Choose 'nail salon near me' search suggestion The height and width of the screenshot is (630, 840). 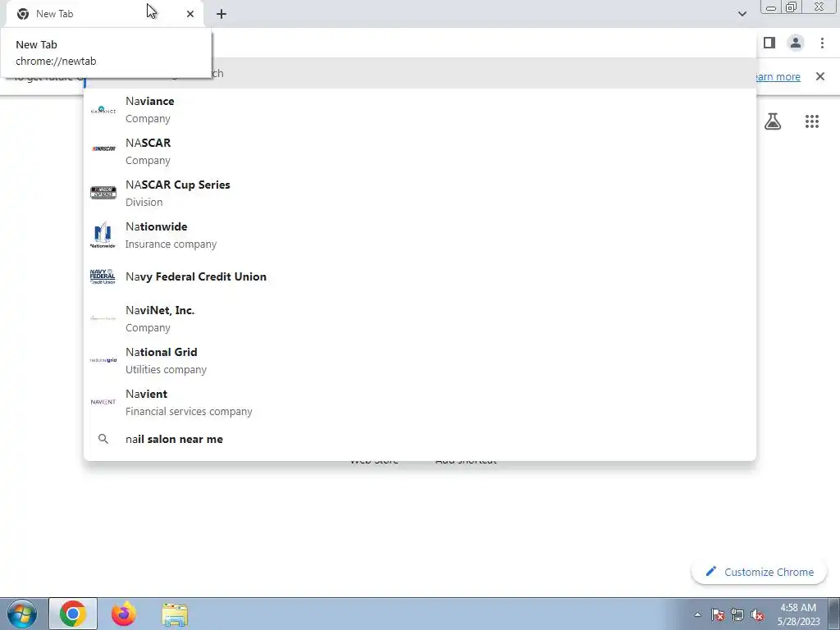(x=420, y=440)
